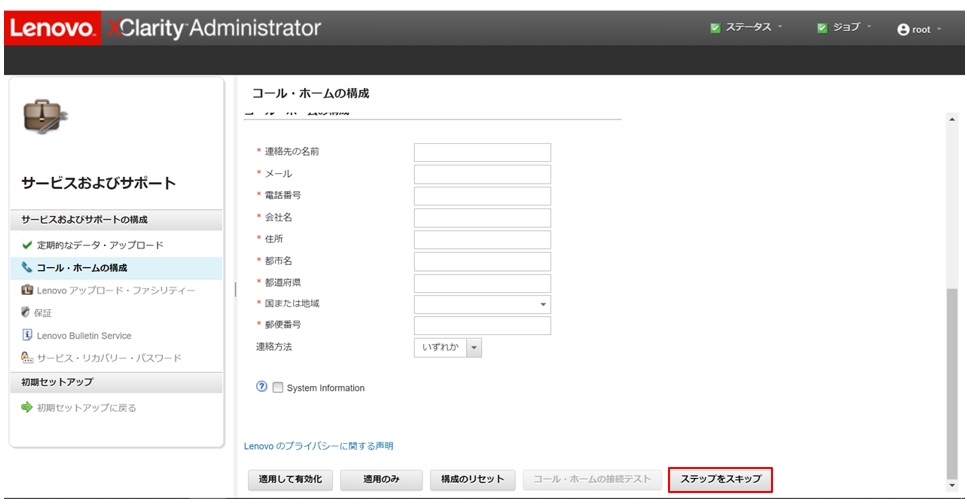Go back via 初期セットアップに戻る
Viewport: 967px width, 504px height.
[x=86, y=408]
